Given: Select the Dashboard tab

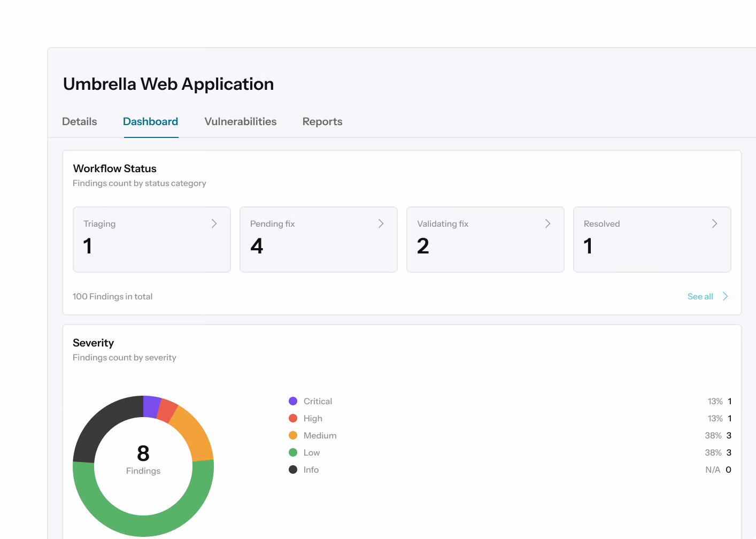Looking at the screenshot, I should 151,121.
